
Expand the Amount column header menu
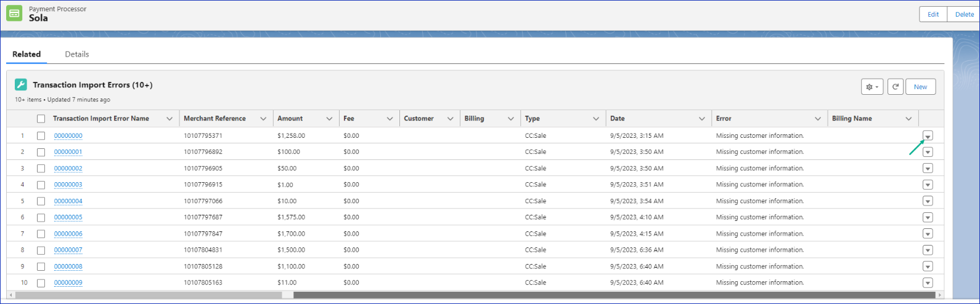pos(329,119)
